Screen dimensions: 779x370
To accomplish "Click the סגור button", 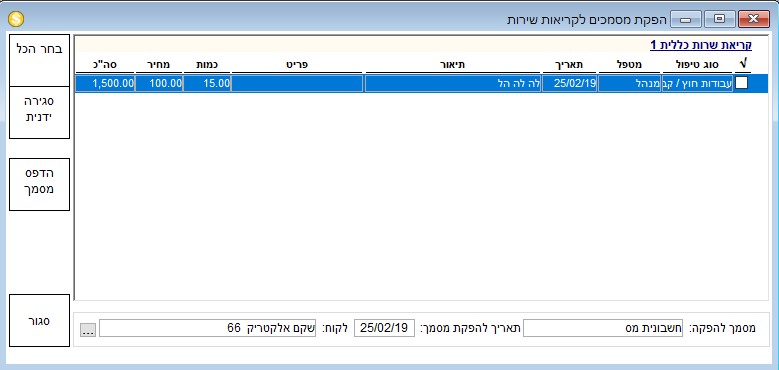I will coord(39,320).
